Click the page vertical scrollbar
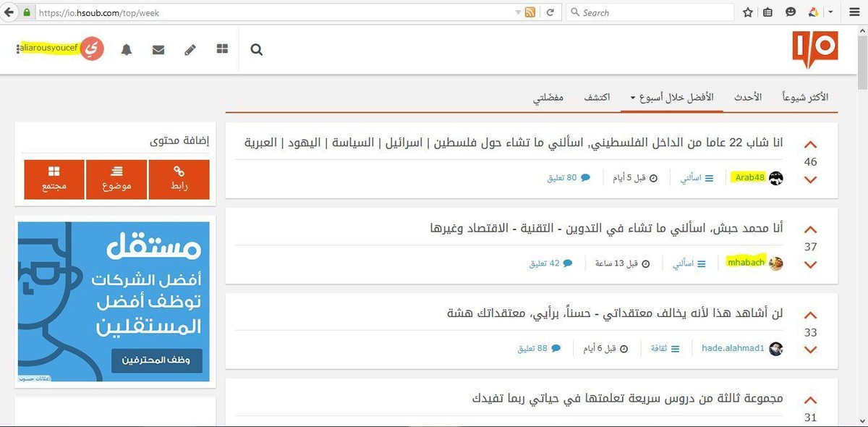 [x=861, y=217]
